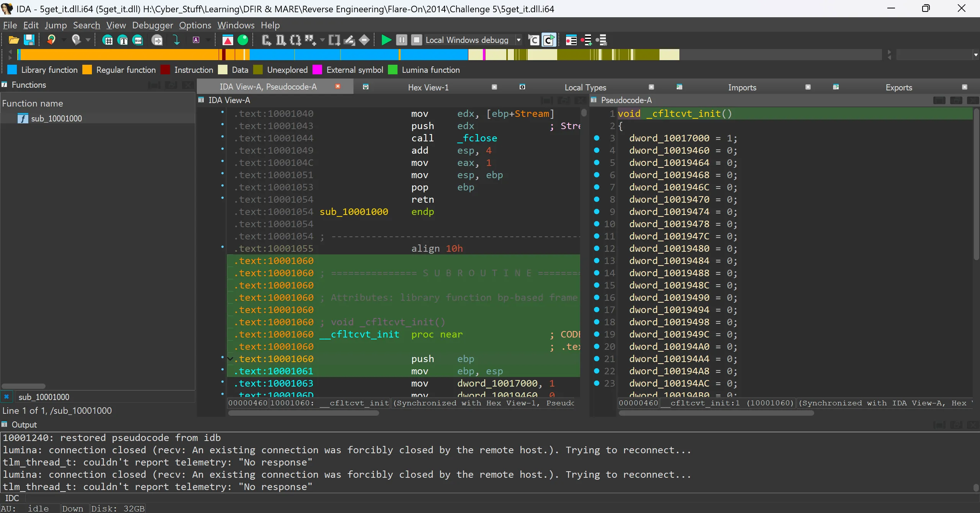Start debugger with green play button
The image size is (980, 513).
tap(386, 40)
